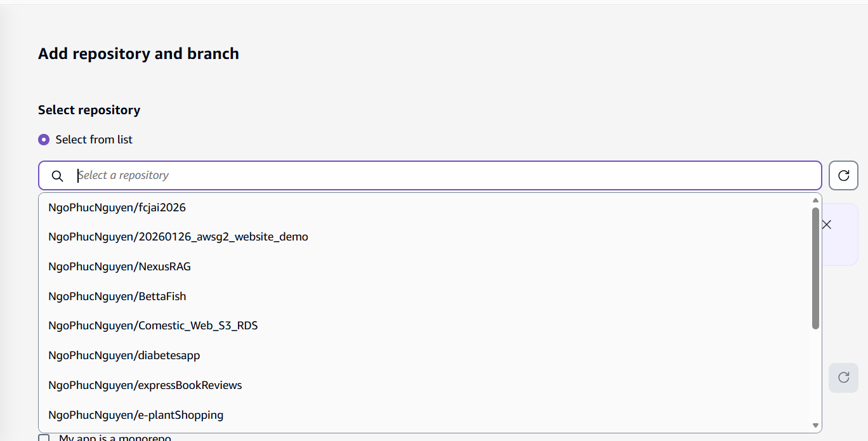Select NgoPhucNguyen/20260126_awsg2_website_demo repository
This screenshot has width=868, height=441.
coord(178,236)
